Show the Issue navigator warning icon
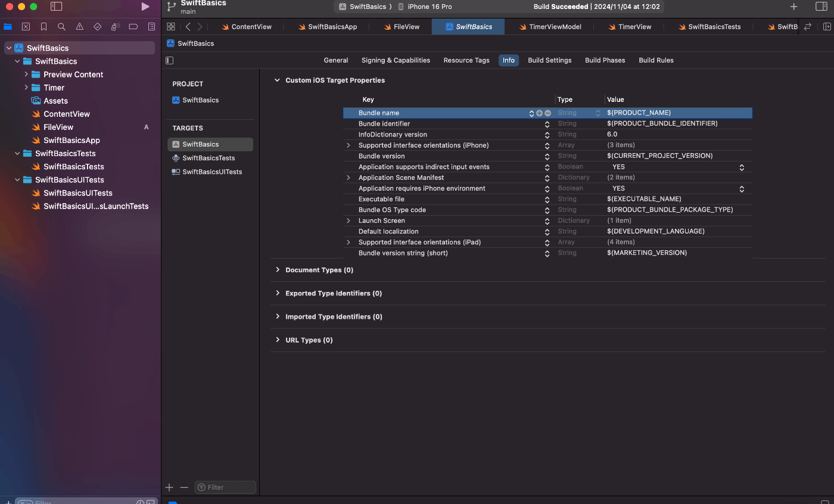 [79, 27]
